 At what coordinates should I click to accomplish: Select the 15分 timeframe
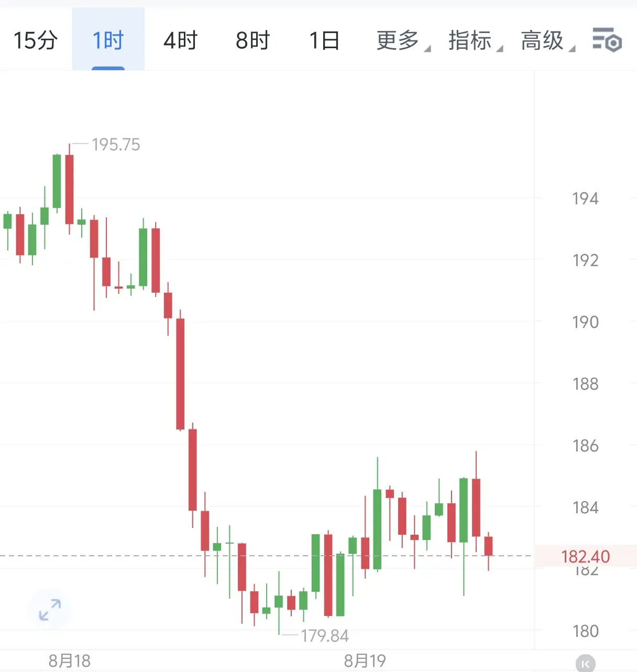tap(36, 40)
